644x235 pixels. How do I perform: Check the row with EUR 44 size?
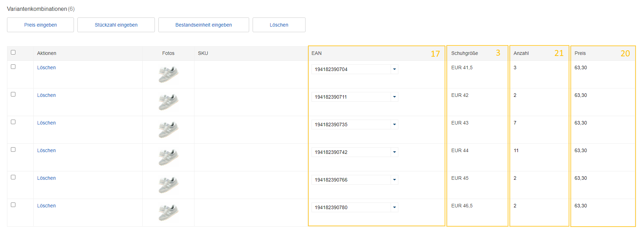(x=13, y=150)
